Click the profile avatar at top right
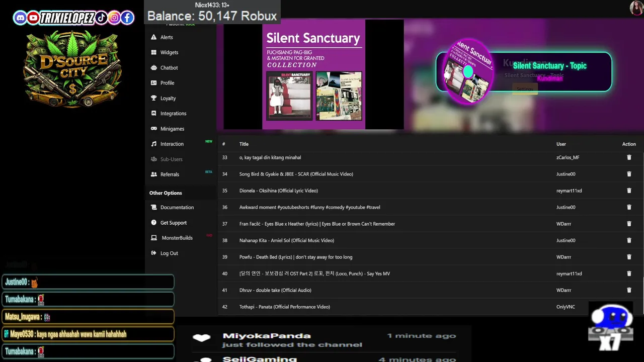The image size is (644, 362). [636, 8]
